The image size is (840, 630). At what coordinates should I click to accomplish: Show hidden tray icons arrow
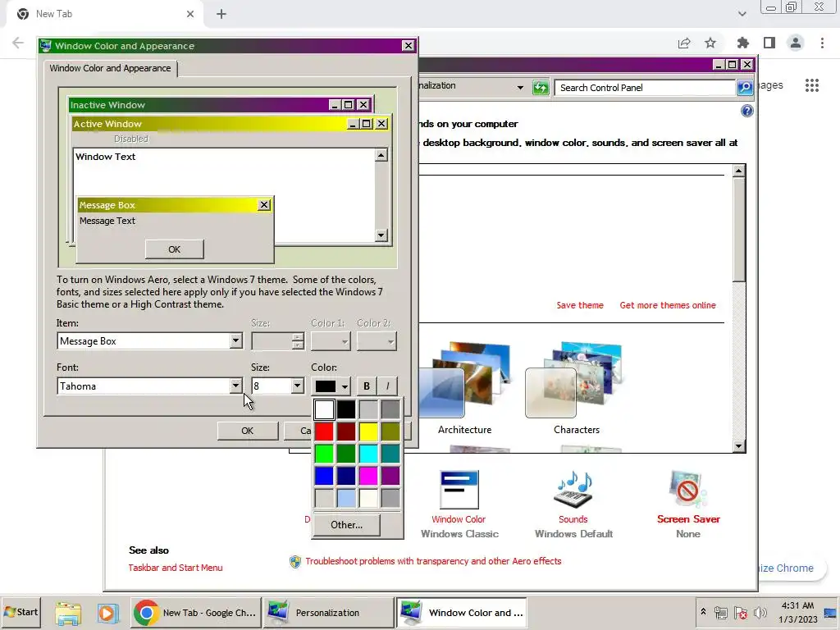(x=703, y=611)
